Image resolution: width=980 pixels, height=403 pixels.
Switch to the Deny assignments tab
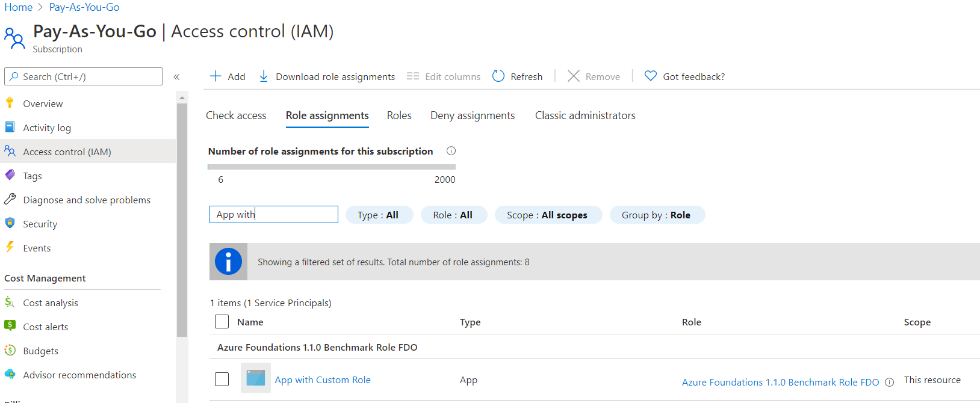pyautogui.click(x=473, y=115)
